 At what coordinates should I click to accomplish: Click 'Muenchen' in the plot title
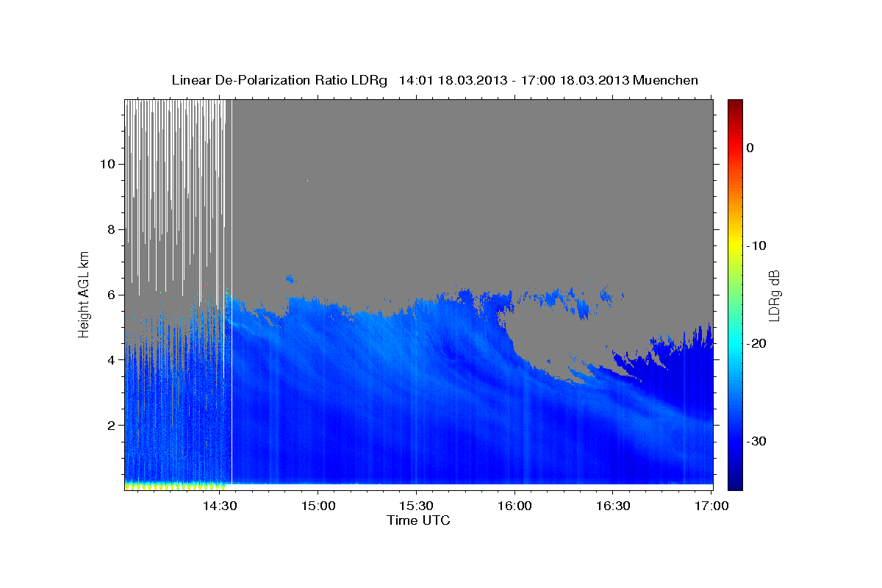(x=665, y=80)
